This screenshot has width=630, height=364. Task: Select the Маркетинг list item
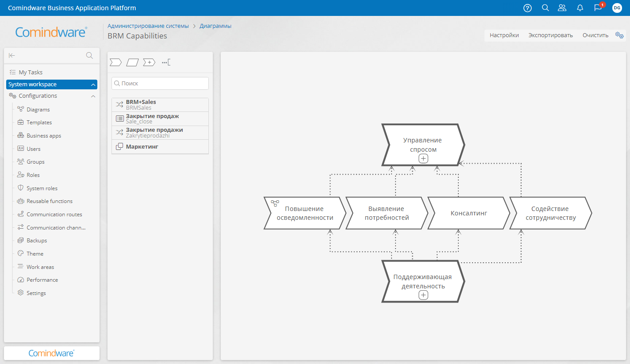tap(160, 147)
